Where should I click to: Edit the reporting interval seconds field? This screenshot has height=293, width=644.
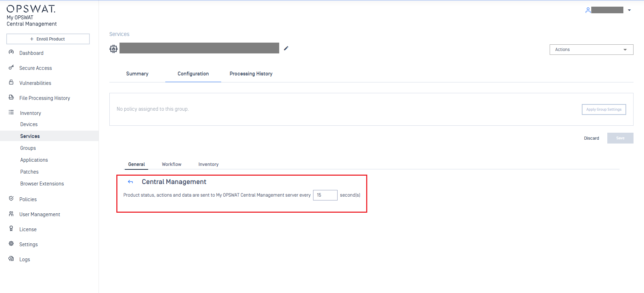tap(325, 195)
